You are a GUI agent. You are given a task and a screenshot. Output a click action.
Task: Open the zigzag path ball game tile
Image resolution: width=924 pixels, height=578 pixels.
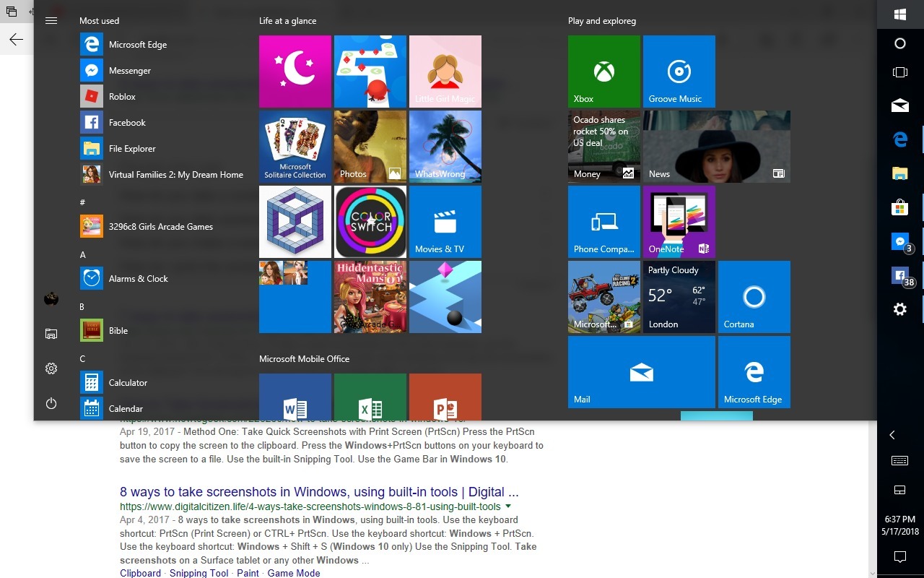pos(445,297)
